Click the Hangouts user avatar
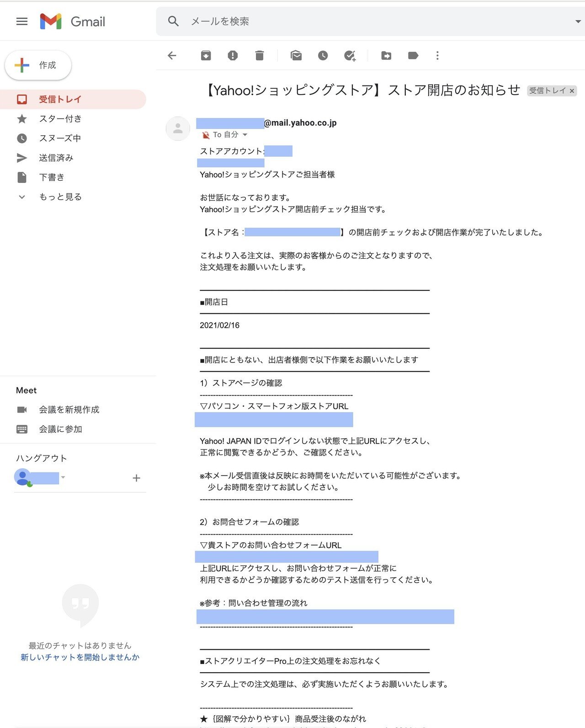 [x=23, y=478]
